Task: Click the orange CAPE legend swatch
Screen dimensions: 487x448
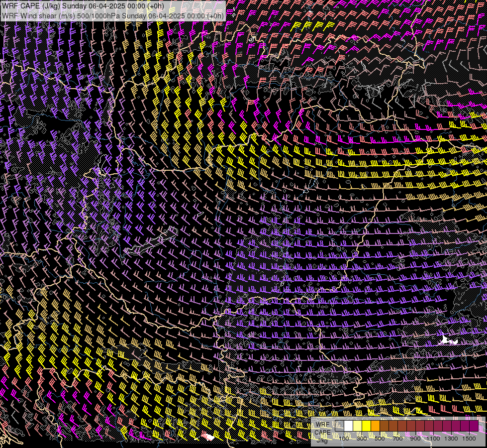Action: pyautogui.click(x=375, y=426)
